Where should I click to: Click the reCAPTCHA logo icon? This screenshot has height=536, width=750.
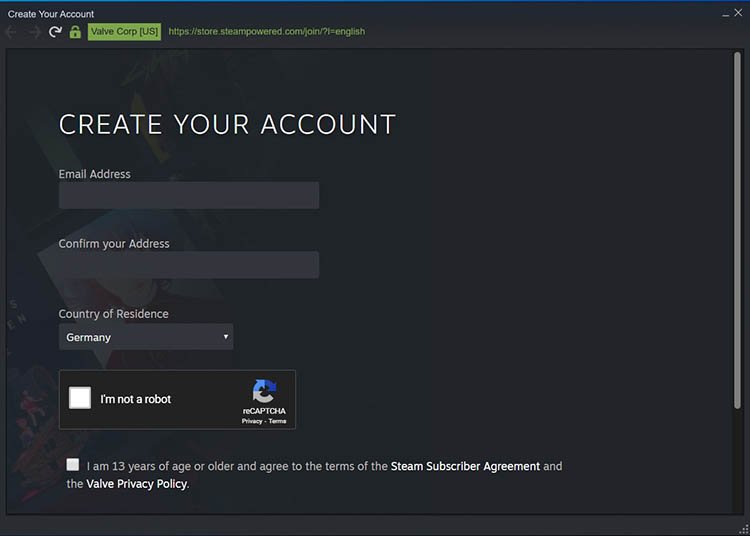click(x=264, y=391)
